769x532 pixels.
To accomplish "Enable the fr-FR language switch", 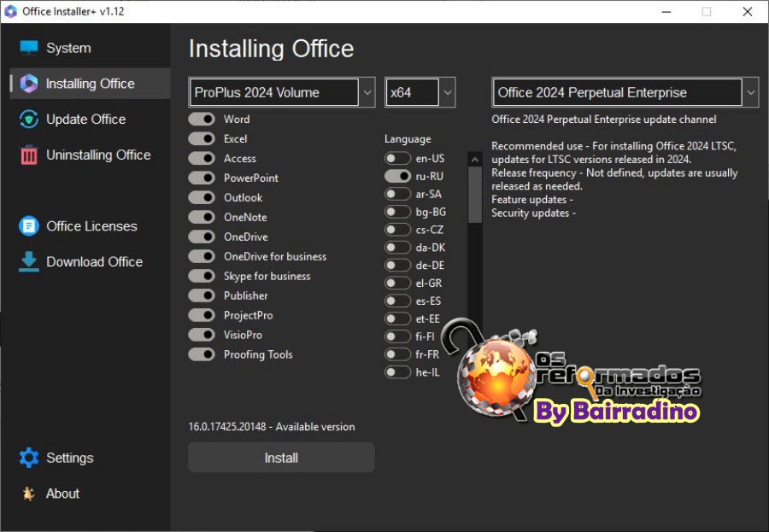I will tap(397, 354).
